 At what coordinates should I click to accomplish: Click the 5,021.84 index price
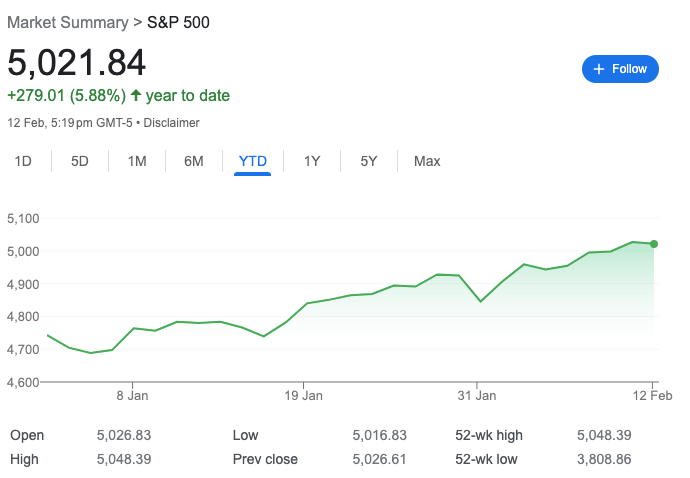(77, 62)
